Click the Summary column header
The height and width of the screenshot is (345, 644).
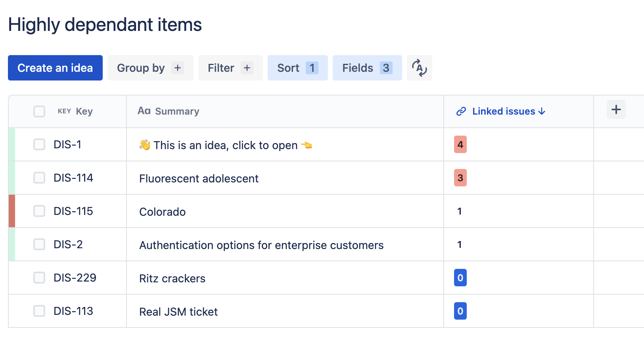coord(177,111)
